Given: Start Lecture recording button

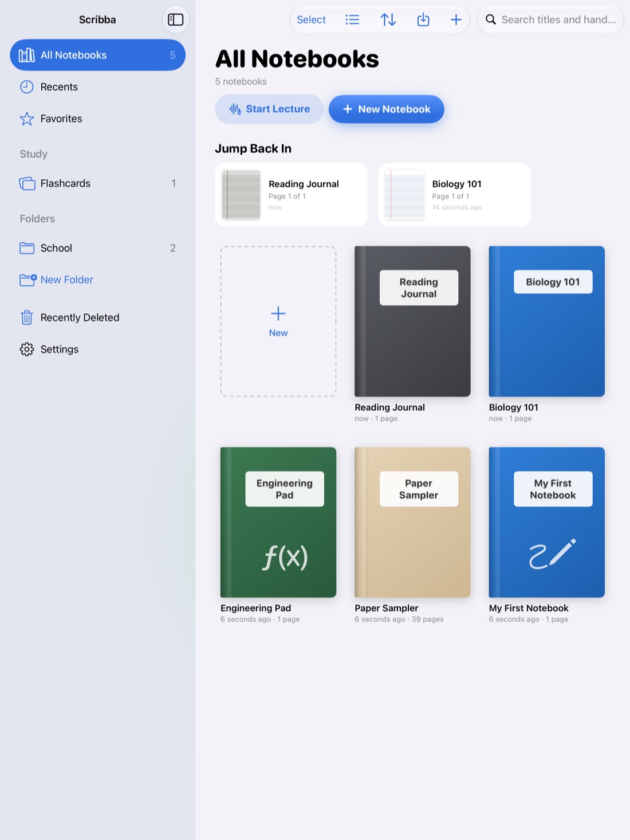Looking at the screenshot, I should pyautogui.click(x=269, y=109).
